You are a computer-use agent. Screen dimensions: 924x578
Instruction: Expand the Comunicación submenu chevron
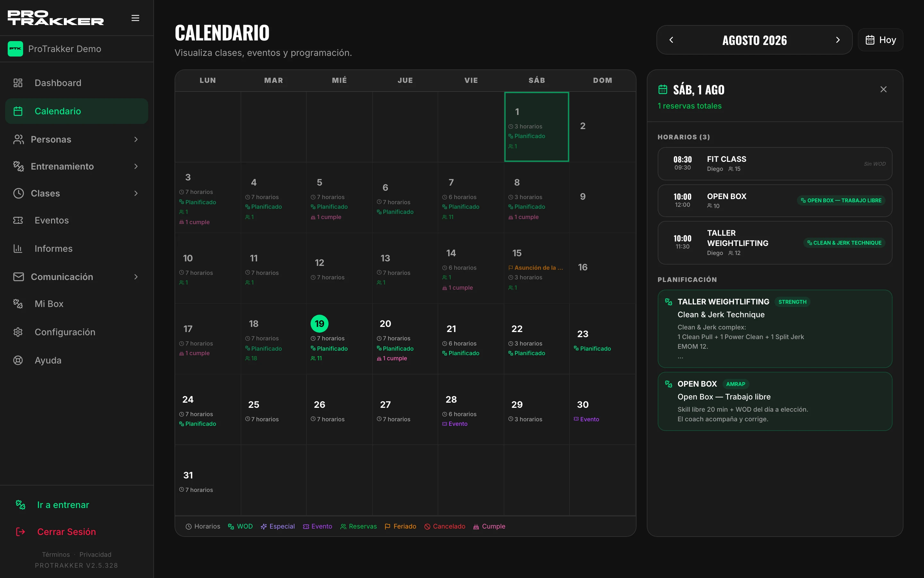coord(136,277)
